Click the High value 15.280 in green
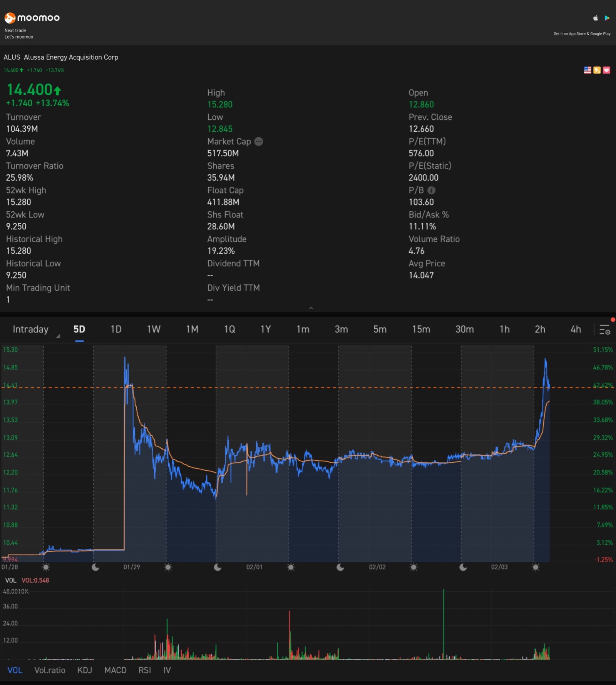 (220, 105)
